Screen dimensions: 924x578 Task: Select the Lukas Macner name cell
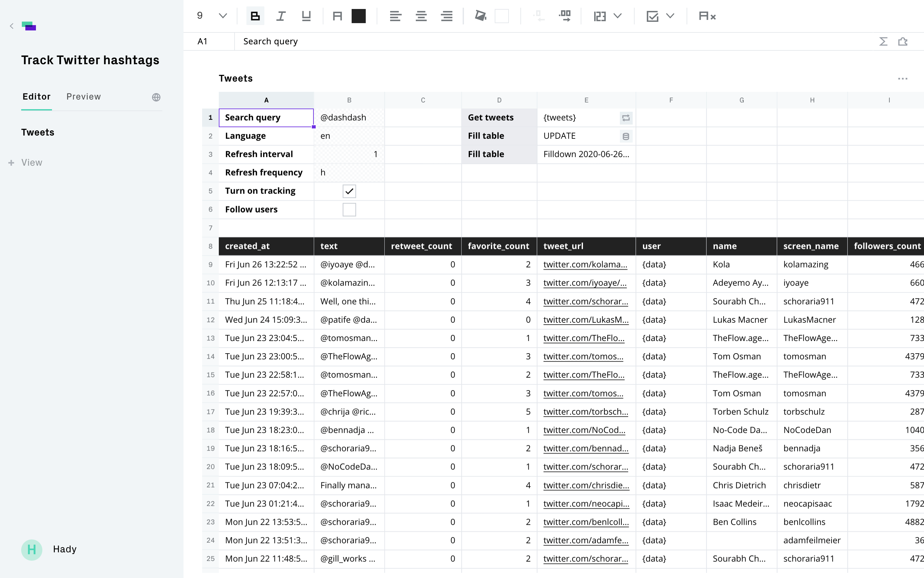[x=741, y=320]
